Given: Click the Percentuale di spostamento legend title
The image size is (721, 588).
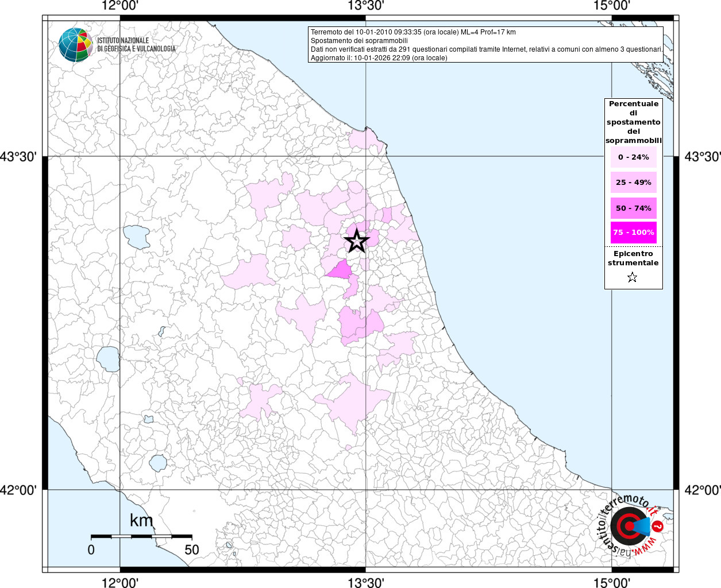Looking at the screenshot, I should pyautogui.click(x=633, y=122).
